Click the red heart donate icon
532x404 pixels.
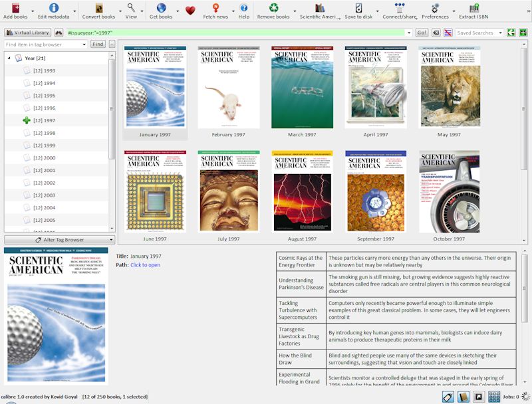click(x=190, y=11)
